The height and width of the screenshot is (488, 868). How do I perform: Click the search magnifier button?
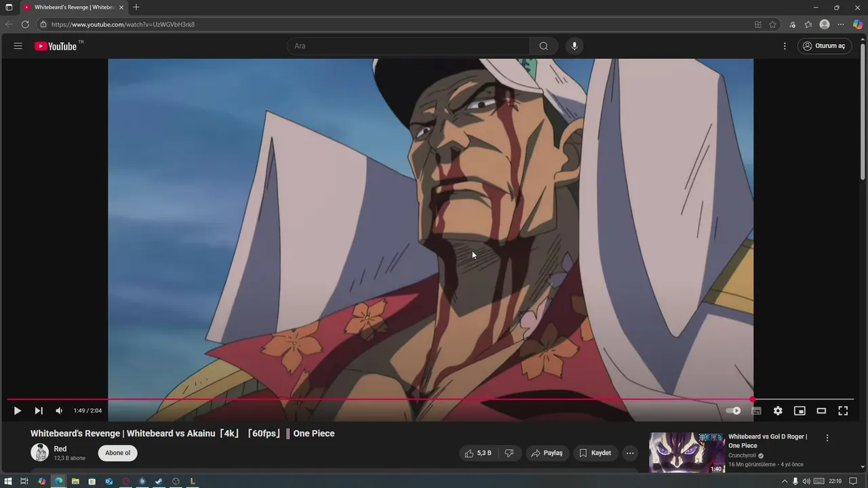tap(544, 46)
